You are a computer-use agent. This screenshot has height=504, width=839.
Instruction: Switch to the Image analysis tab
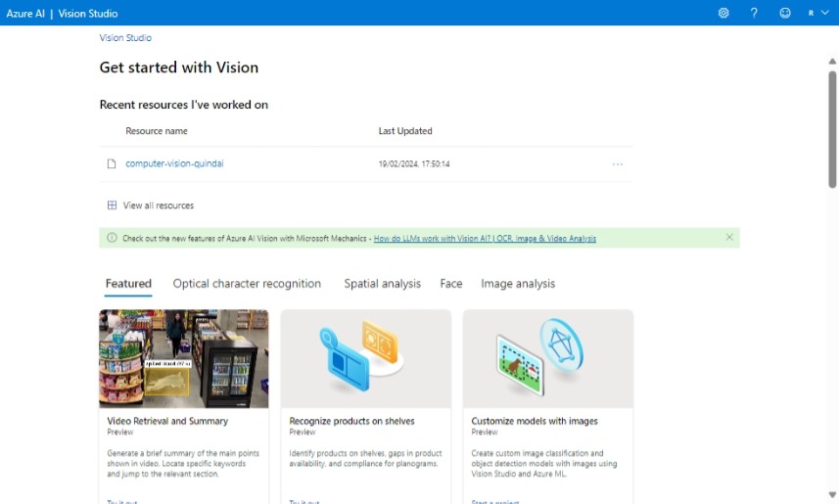(x=518, y=284)
